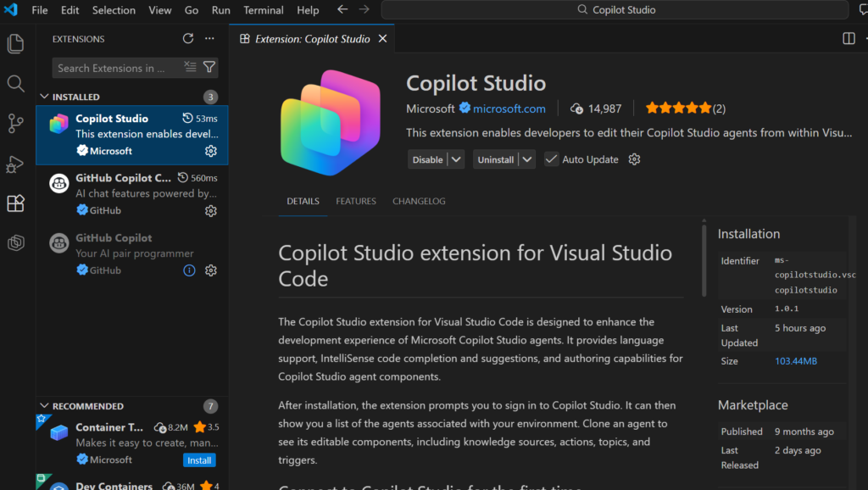
Task: Open the extension filter funnel icon
Action: [x=209, y=68]
